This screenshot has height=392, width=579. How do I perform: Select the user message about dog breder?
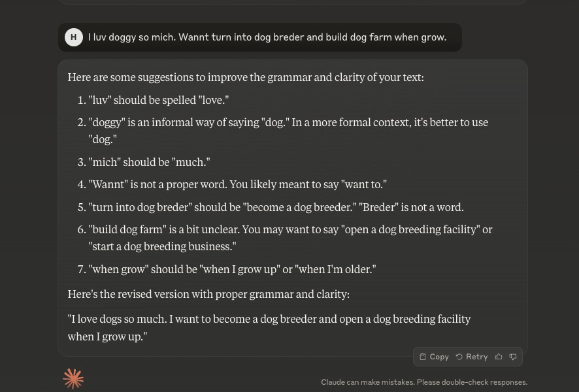coord(267,37)
